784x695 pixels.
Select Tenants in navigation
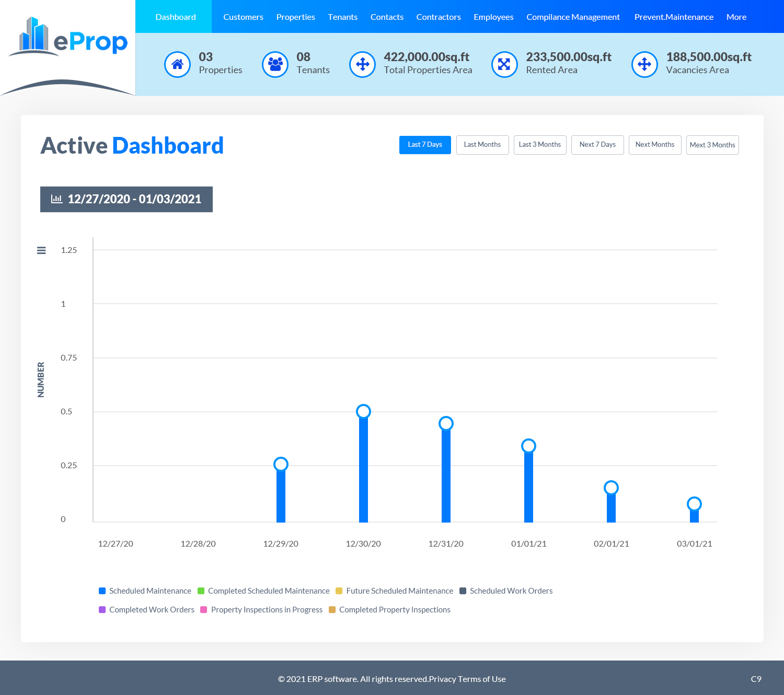click(343, 17)
